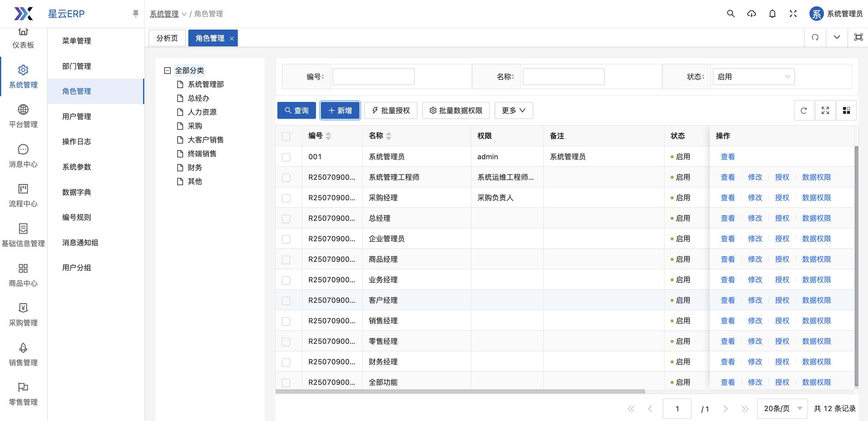The image size is (868, 421).
Task: Check the select-all header checkbox
Action: (286, 136)
